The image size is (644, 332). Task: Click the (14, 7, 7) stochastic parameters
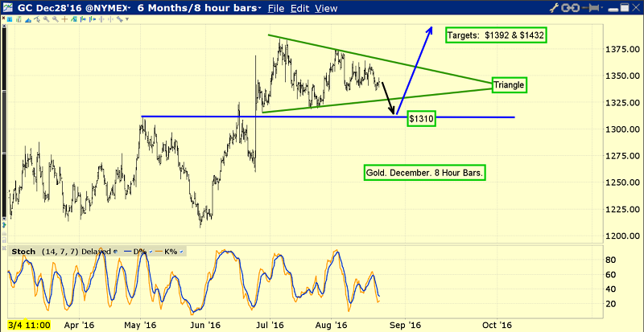click(x=60, y=252)
